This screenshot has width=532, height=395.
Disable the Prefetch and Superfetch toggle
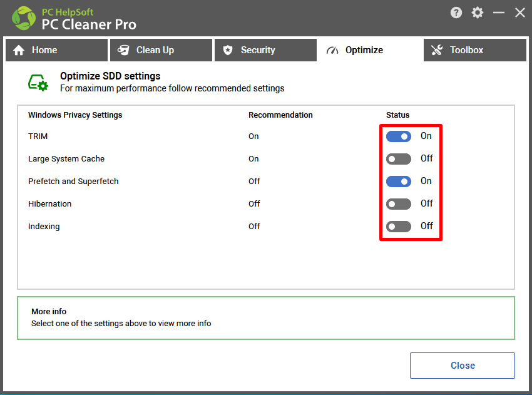click(399, 182)
